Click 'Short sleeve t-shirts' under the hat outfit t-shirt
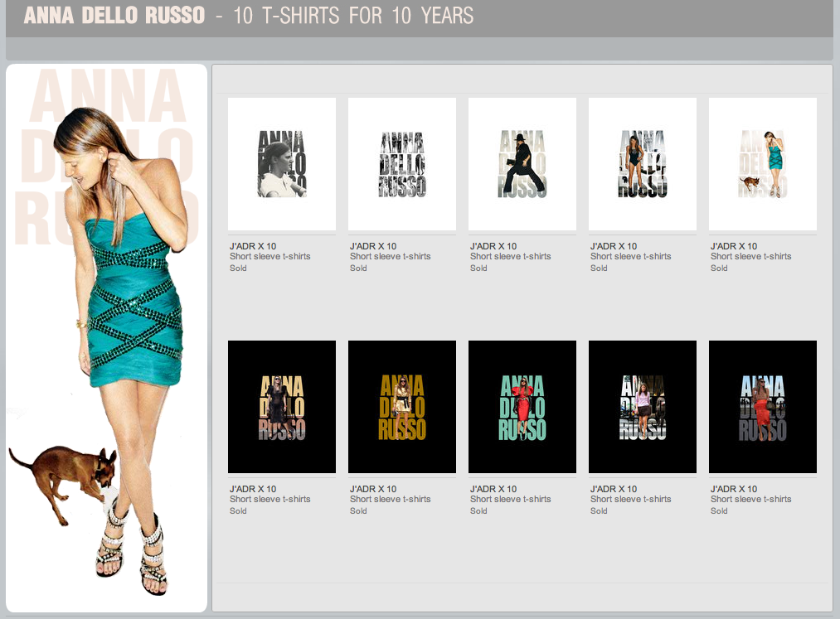This screenshot has width=840, height=619. pyautogui.click(x=511, y=257)
